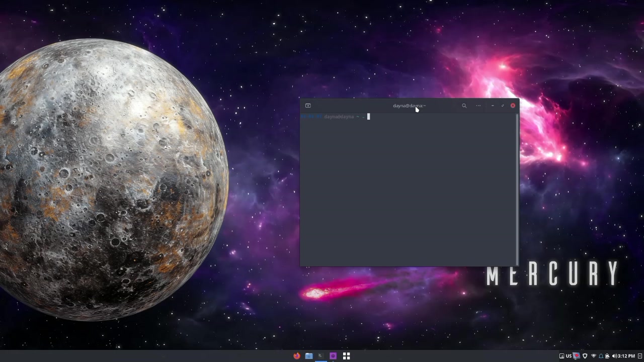The image size is (644, 362).
Task: Click the screen recorder tray icon
Action: (x=577, y=356)
